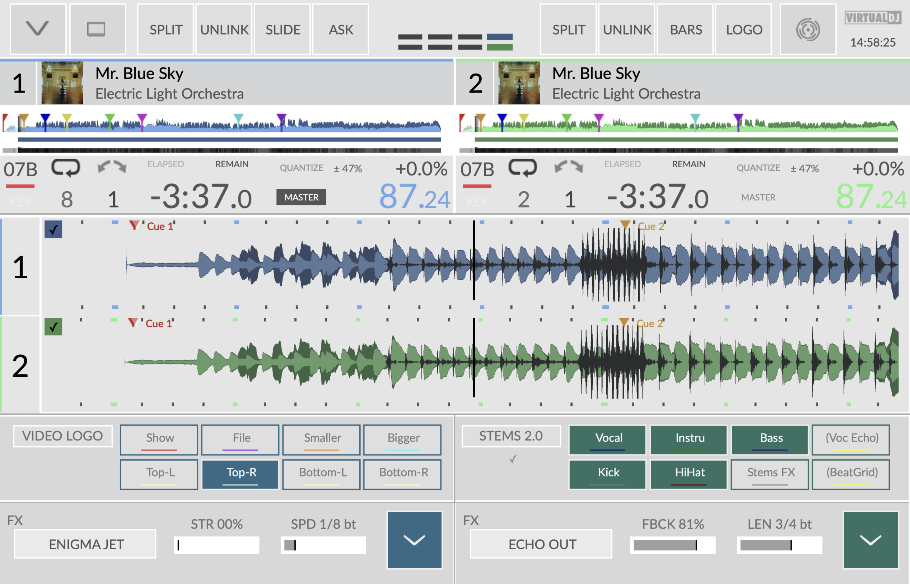Click the Show pad
910x588 pixels.
159,440
